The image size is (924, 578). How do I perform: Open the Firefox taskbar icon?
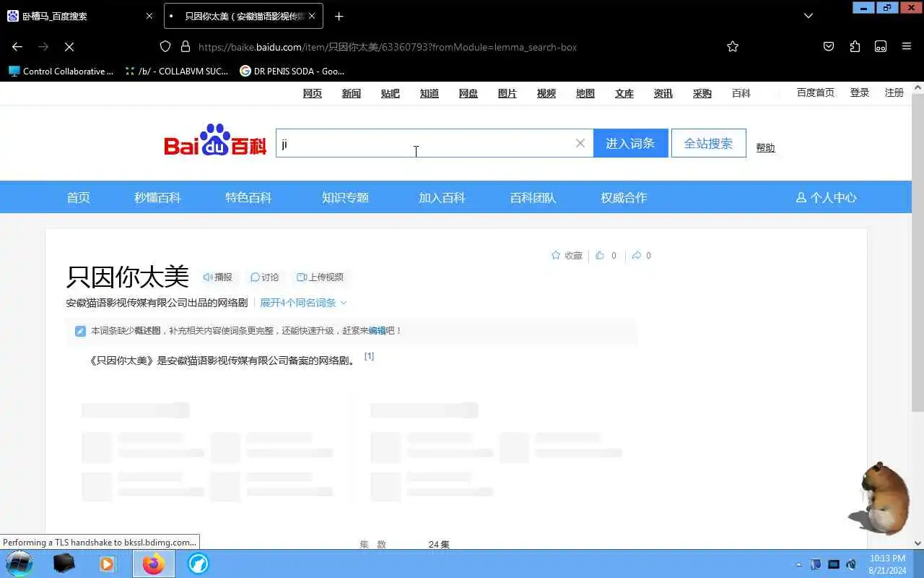tap(153, 564)
